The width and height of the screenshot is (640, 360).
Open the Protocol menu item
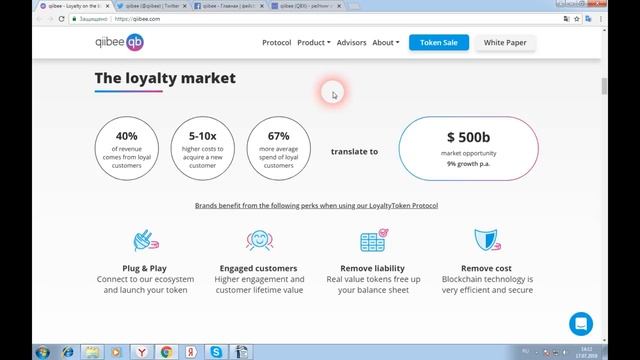[x=277, y=42]
